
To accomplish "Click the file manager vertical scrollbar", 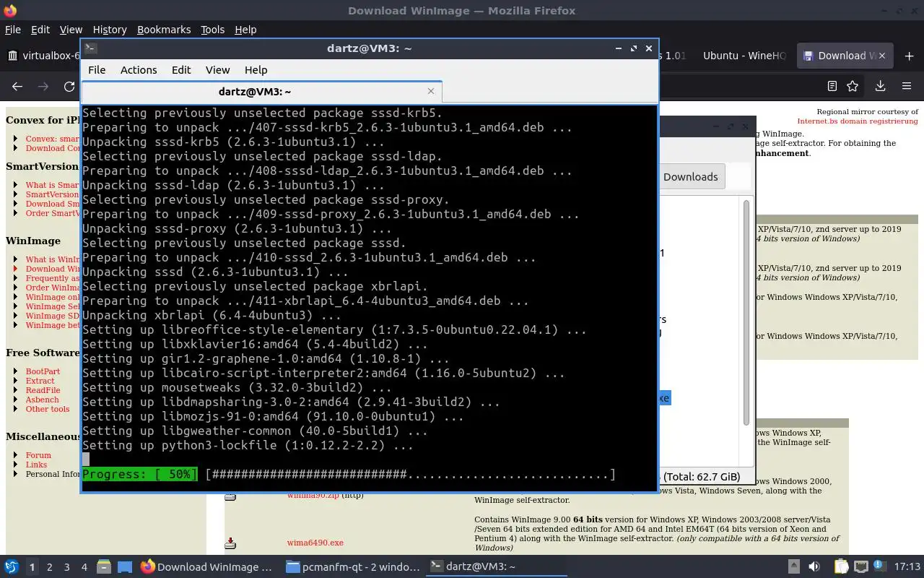I will tap(746, 313).
